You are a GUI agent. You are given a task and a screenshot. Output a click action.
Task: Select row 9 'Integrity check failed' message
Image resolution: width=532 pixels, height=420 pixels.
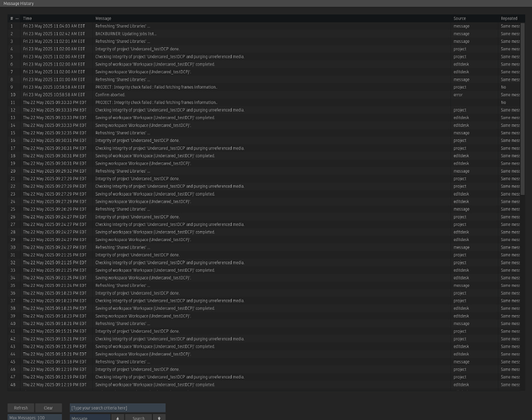(156, 87)
